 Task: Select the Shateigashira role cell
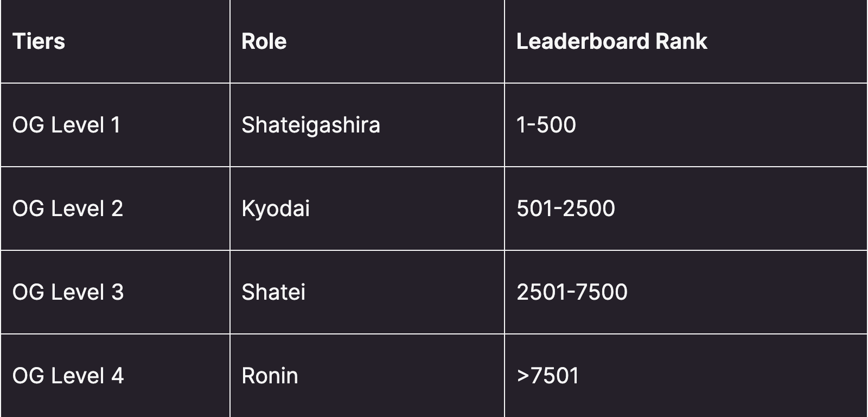(367, 125)
